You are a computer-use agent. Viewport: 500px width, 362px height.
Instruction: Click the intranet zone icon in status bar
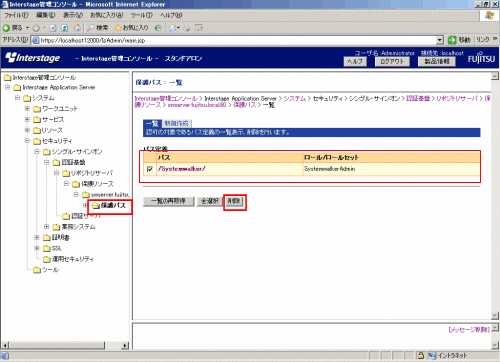432,356
